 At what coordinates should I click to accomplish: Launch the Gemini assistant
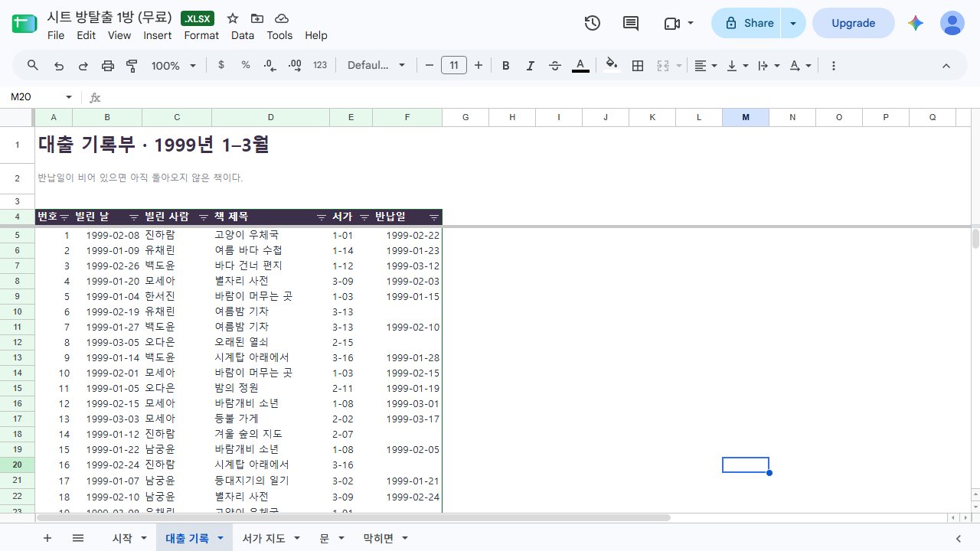tap(916, 23)
